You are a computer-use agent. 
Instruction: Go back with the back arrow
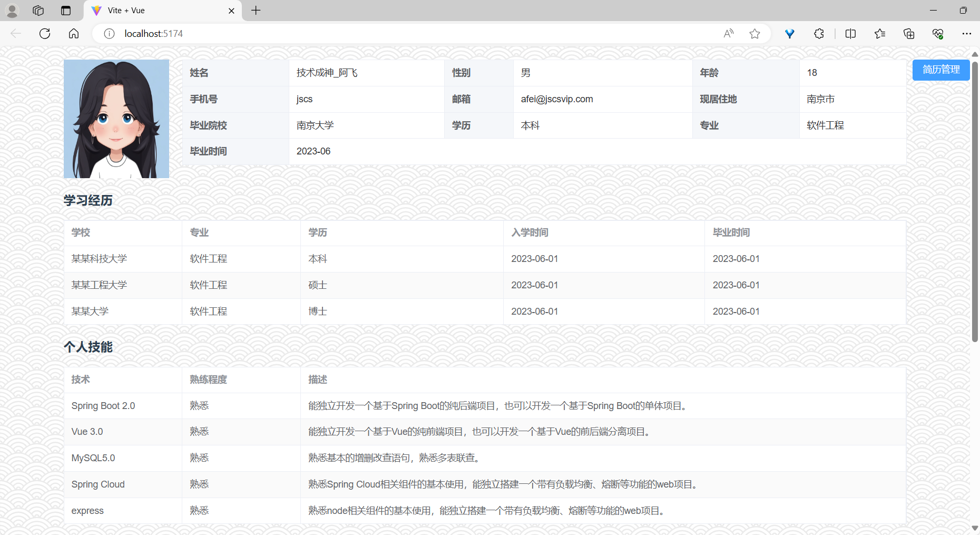pos(16,34)
